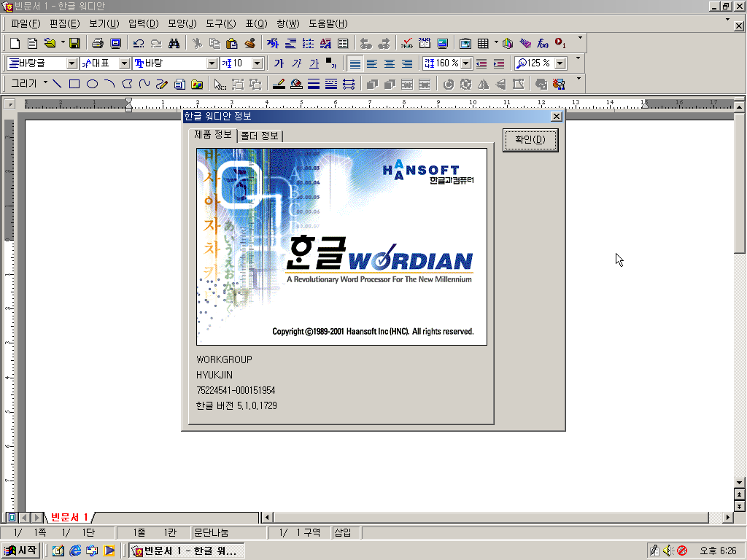Create a new blank document icon
This screenshot has height=560, width=747.
(x=15, y=43)
